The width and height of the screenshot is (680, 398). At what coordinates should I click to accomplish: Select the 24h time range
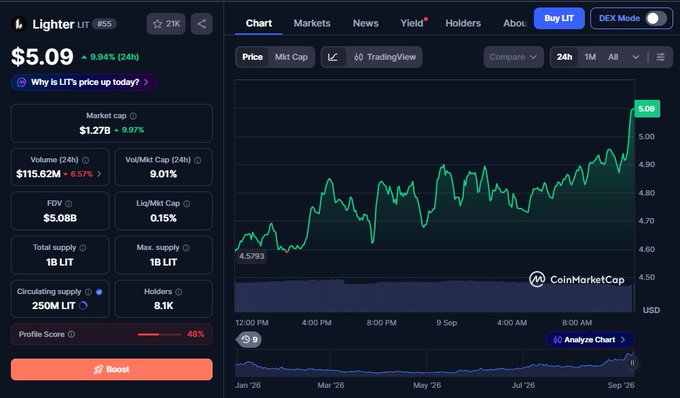click(x=564, y=57)
